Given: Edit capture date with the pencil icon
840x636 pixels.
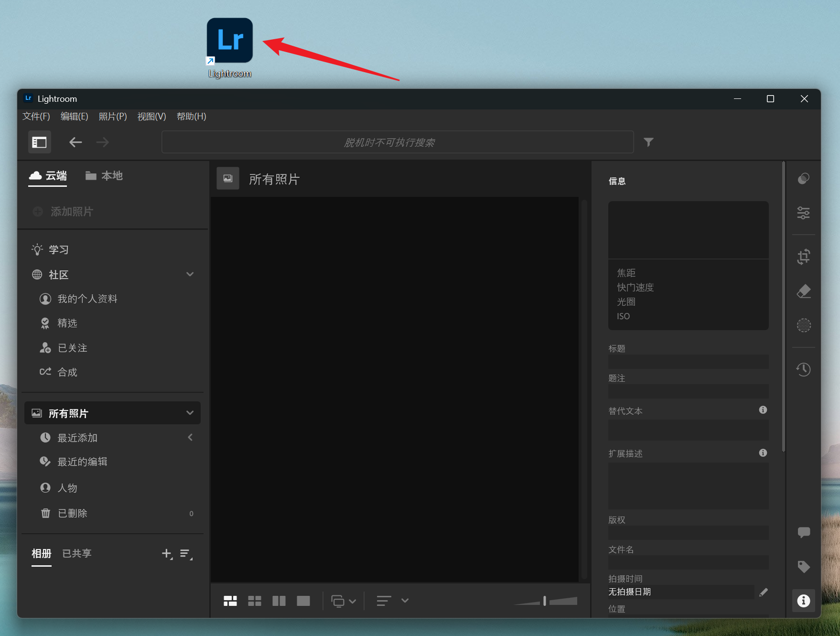Looking at the screenshot, I should (x=764, y=592).
